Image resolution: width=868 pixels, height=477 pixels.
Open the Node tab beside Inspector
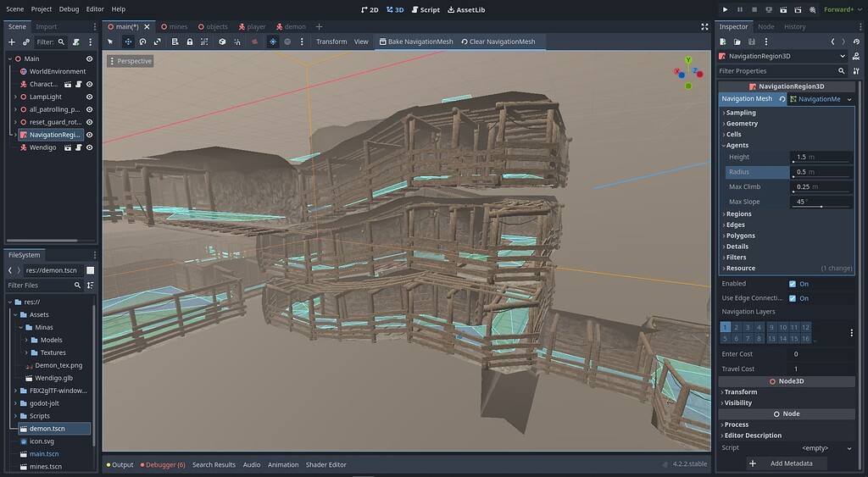pos(765,26)
